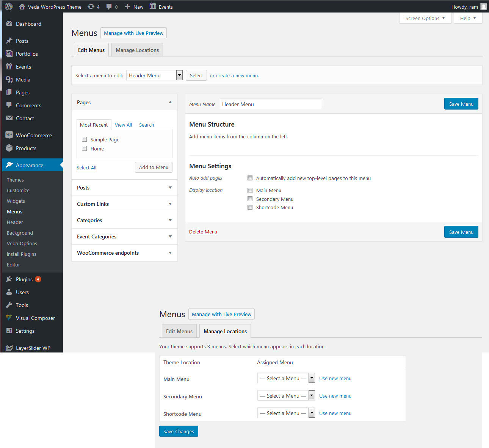This screenshot has height=448, width=489.
Task: Open the Dashboard sidebar icon
Action: [9, 23]
